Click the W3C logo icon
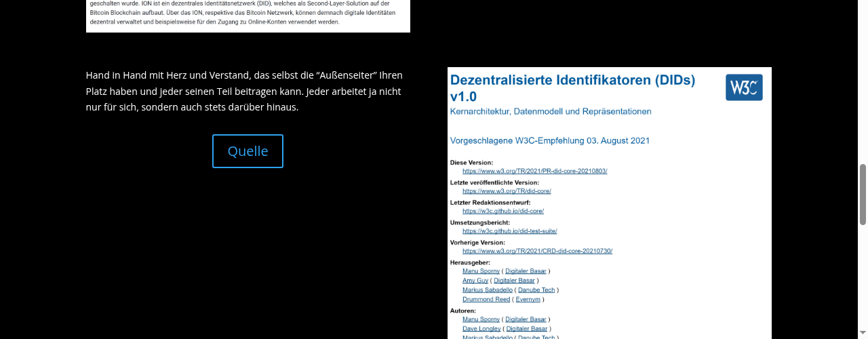Screen dimensions: 868x339 (x=744, y=87)
